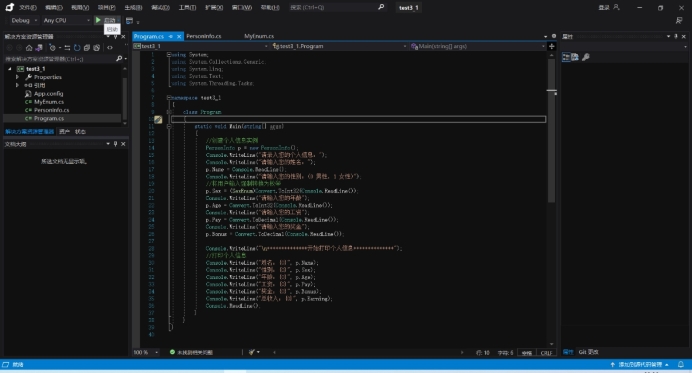Pin the Properties panel
This screenshot has width=692, height=373.
676,37
